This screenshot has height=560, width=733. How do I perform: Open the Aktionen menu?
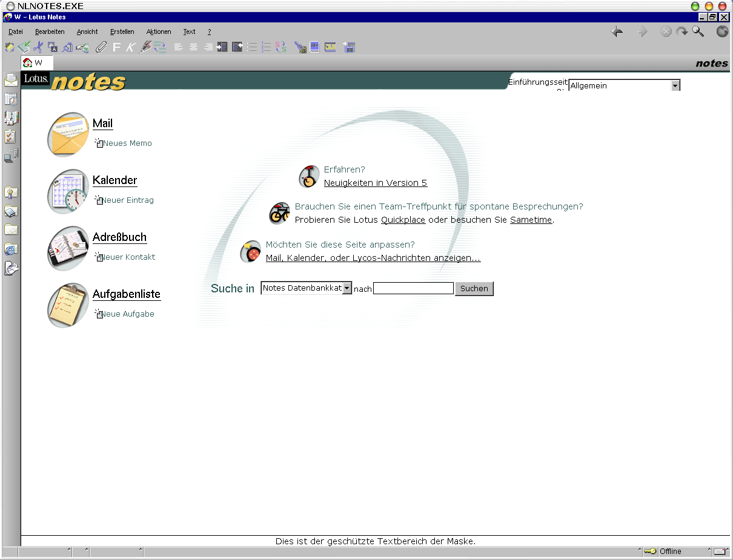point(159,31)
